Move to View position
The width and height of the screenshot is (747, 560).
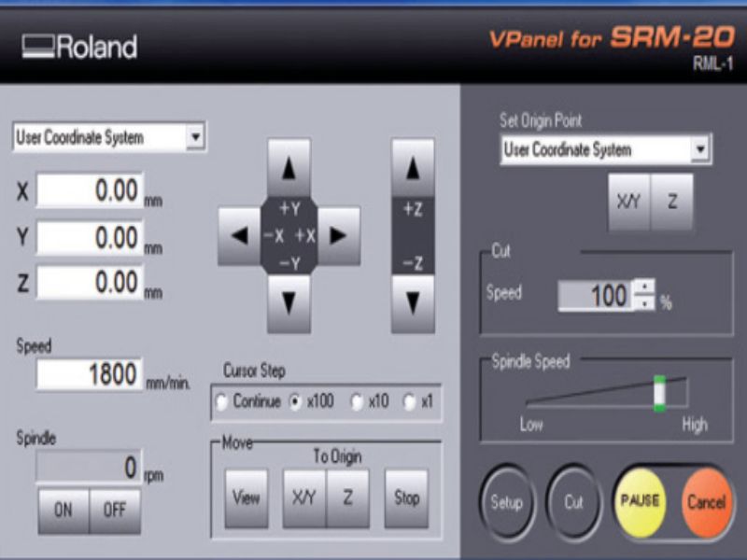tap(247, 498)
